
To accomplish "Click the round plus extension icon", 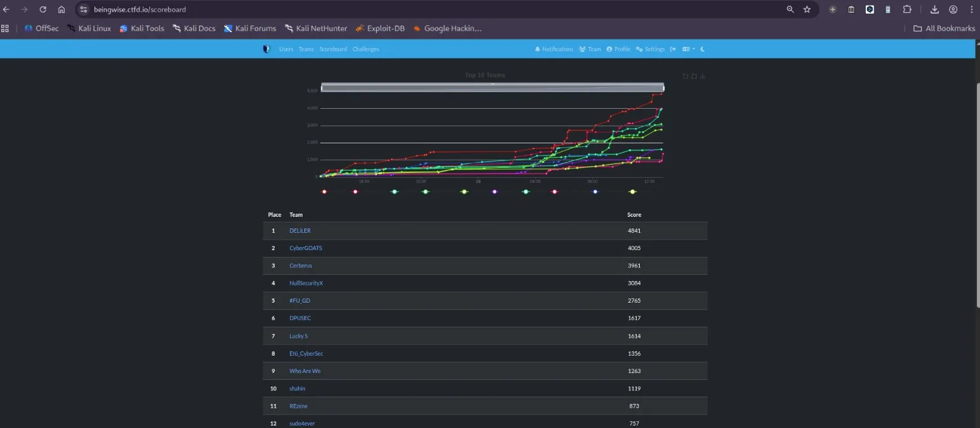I will point(832,9).
